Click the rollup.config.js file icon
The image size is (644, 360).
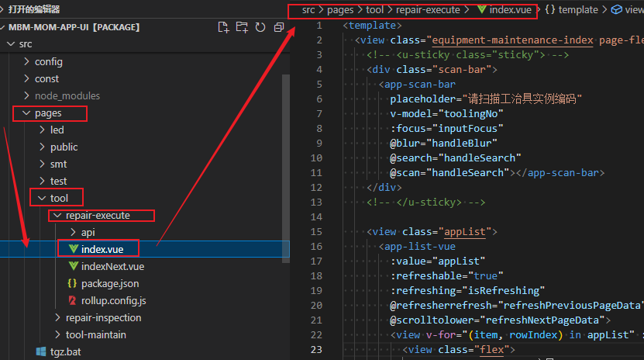pos(74,300)
